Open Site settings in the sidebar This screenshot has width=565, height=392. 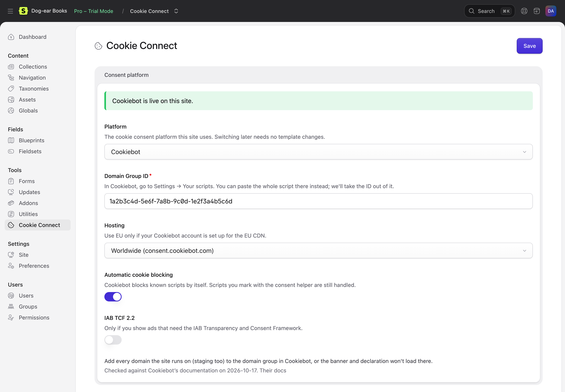click(38, 255)
